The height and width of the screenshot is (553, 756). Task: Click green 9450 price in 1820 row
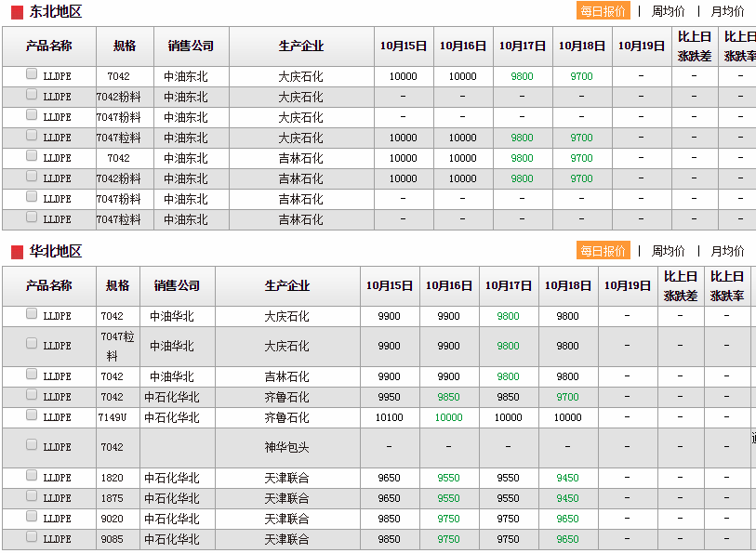click(x=567, y=479)
